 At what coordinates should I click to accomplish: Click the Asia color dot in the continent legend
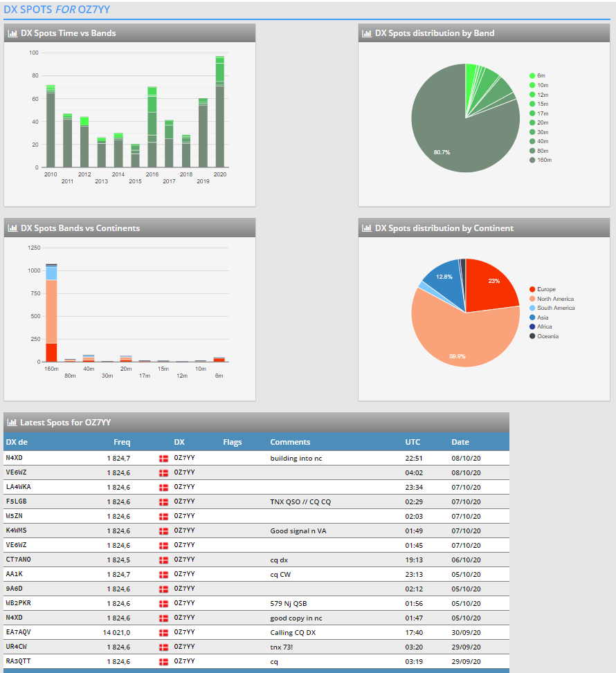pyautogui.click(x=532, y=317)
